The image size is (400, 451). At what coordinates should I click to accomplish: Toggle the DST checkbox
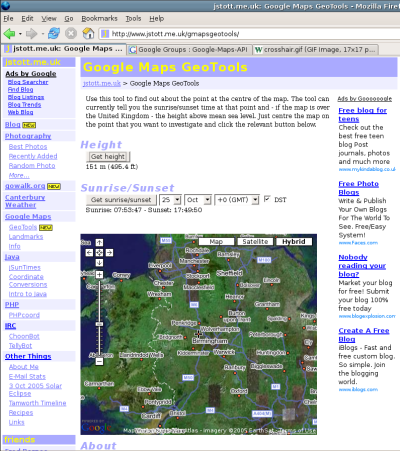click(x=267, y=199)
